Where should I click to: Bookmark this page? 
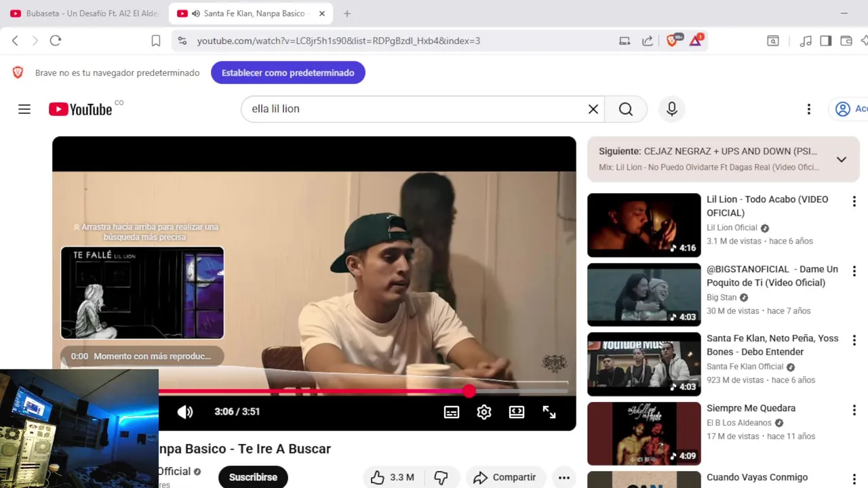155,41
